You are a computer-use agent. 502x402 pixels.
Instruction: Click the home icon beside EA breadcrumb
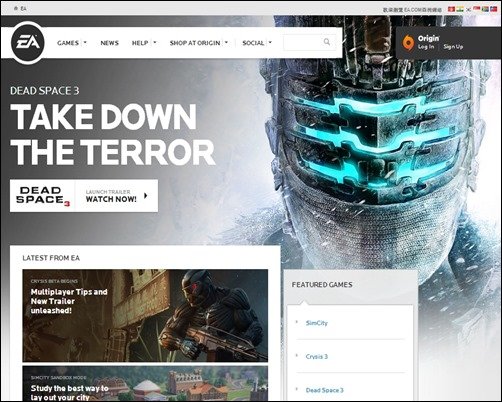[x=16, y=9]
